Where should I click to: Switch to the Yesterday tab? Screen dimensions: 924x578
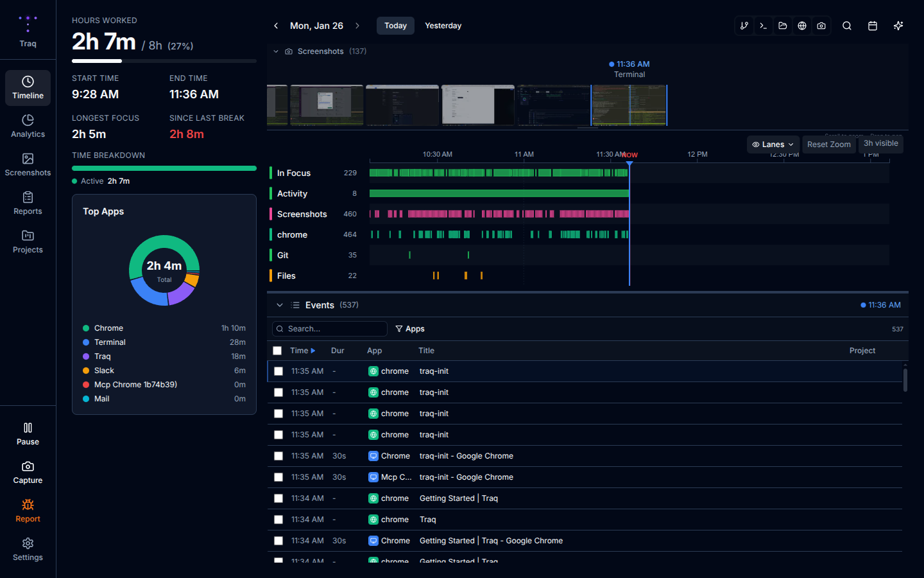click(x=443, y=26)
